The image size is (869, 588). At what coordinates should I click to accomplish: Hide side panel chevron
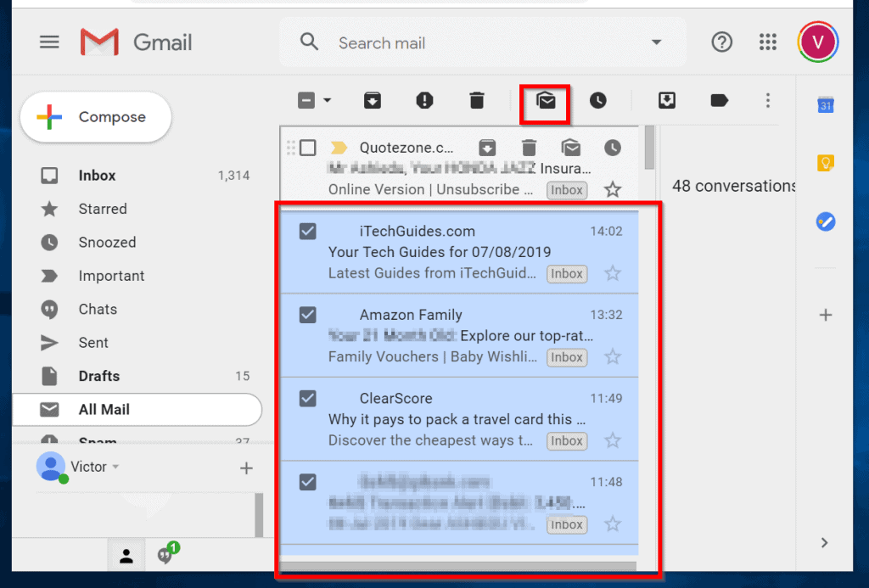825,542
